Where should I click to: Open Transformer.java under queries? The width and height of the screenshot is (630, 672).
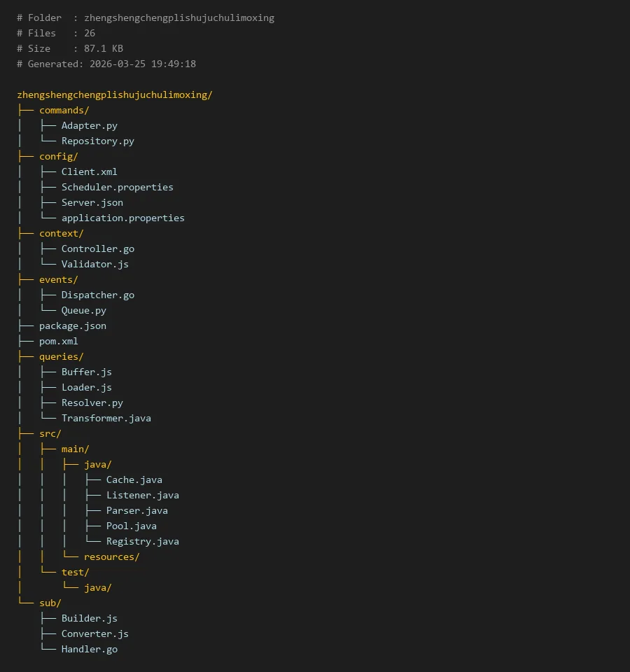point(106,418)
